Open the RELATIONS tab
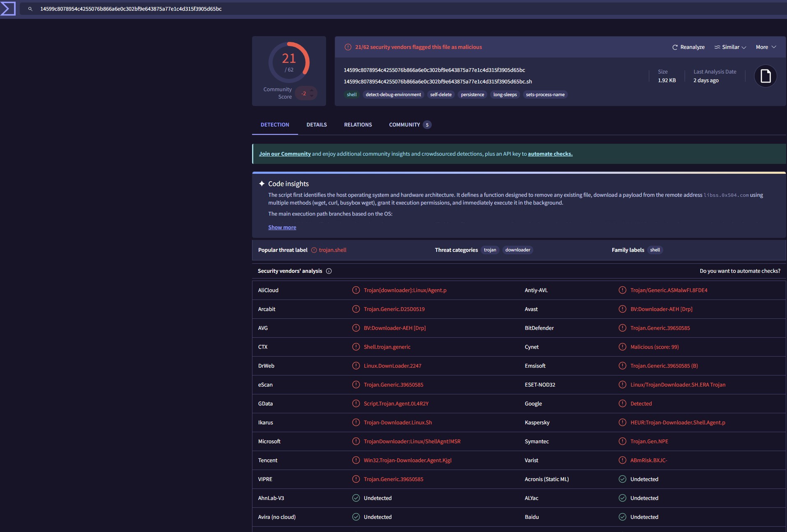Viewport: 787px width, 532px height. 358,125
